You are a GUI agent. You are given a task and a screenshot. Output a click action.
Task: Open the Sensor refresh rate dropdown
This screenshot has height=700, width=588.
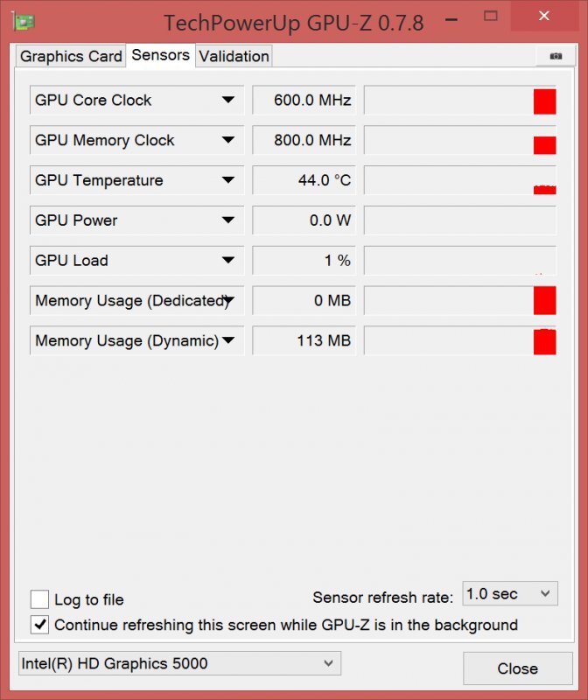tap(509, 593)
